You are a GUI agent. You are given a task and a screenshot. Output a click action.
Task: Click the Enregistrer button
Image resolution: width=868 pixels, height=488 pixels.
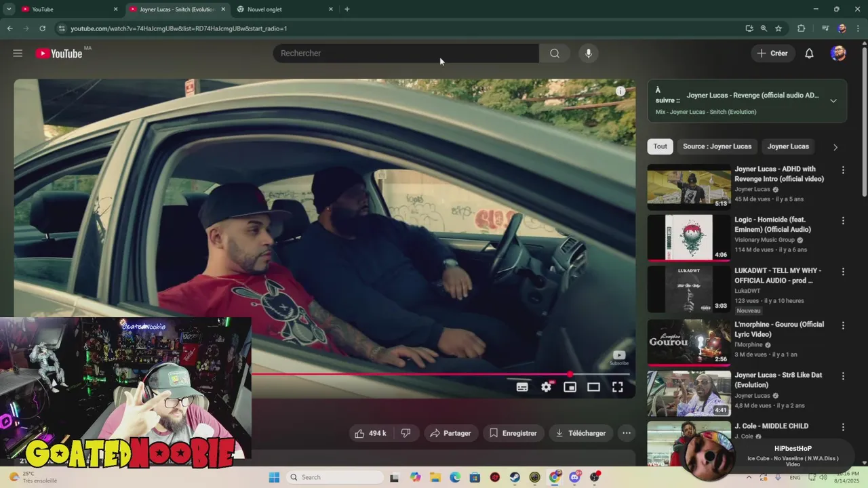click(x=513, y=433)
